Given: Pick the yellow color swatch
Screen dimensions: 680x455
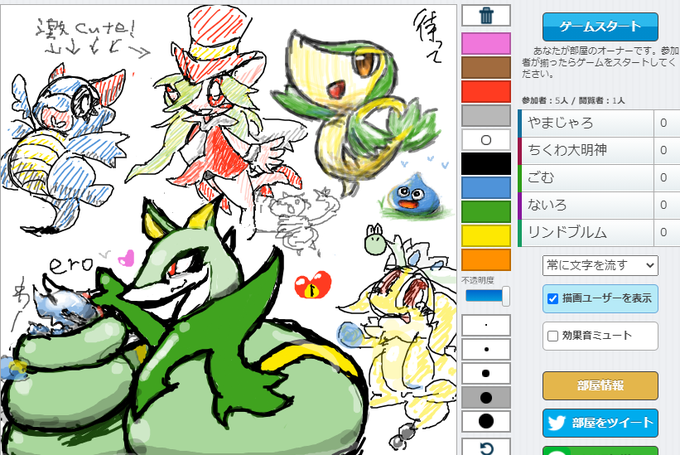Looking at the screenshot, I should pos(486,236).
